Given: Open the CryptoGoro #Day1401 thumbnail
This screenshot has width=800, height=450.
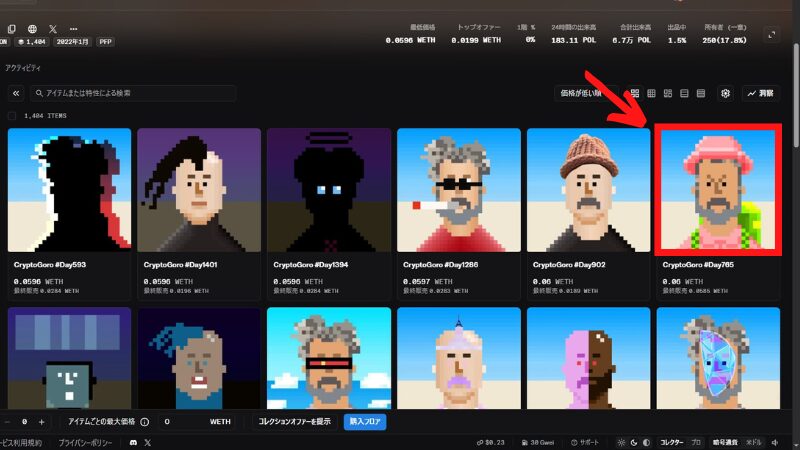Looking at the screenshot, I should point(199,190).
